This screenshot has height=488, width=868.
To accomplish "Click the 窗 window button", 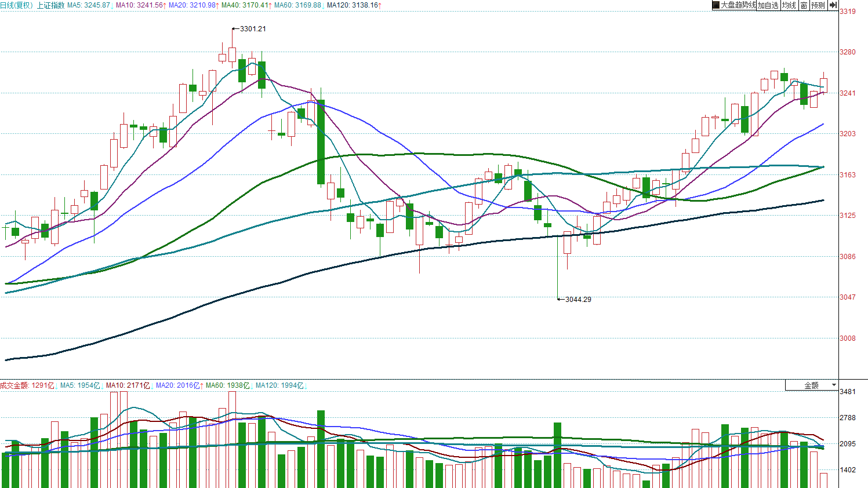I will click(x=804, y=5).
